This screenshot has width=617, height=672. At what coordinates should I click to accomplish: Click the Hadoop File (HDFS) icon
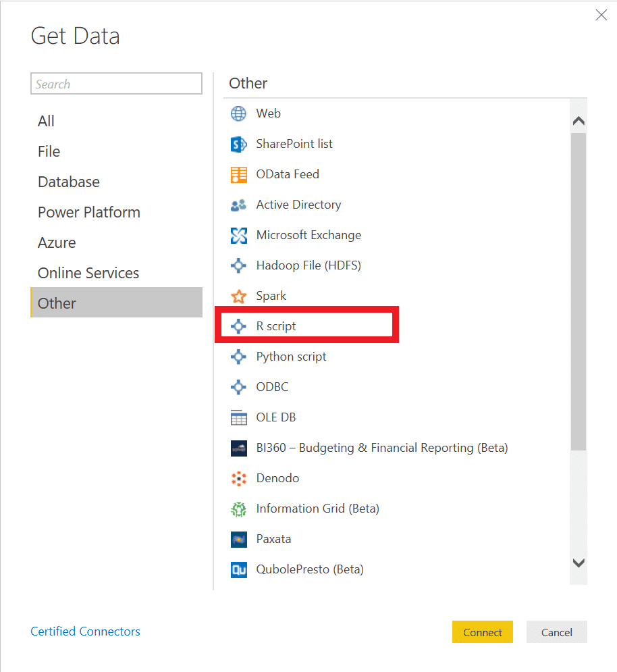[239, 265]
